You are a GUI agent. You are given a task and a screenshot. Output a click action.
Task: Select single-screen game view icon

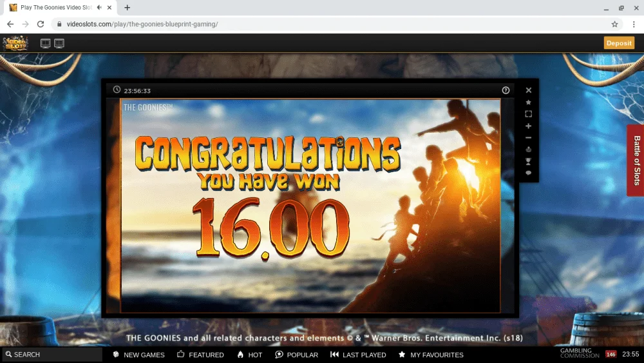tap(45, 43)
